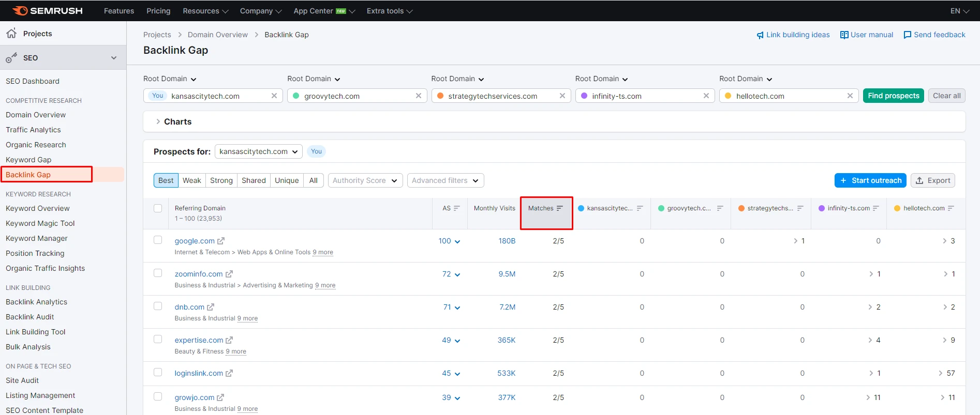The height and width of the screenshot is (415, 980).
Task: Click the hellotech.com domain input
Action: 789,96
